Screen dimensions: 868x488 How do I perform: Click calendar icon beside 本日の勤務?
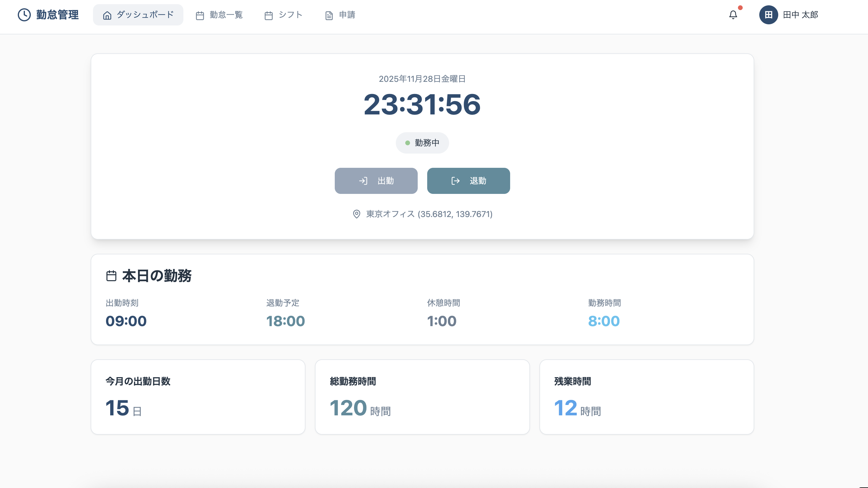111,276
